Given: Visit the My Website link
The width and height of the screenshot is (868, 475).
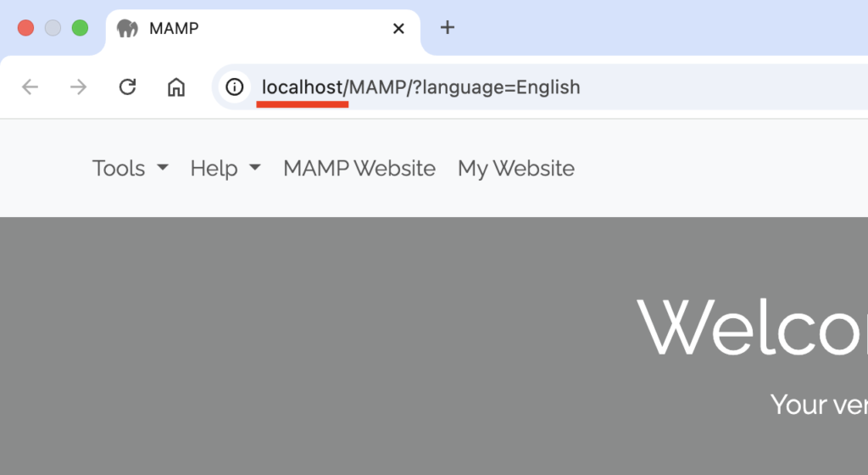Looking at the screenshot, I should (516, 168).
